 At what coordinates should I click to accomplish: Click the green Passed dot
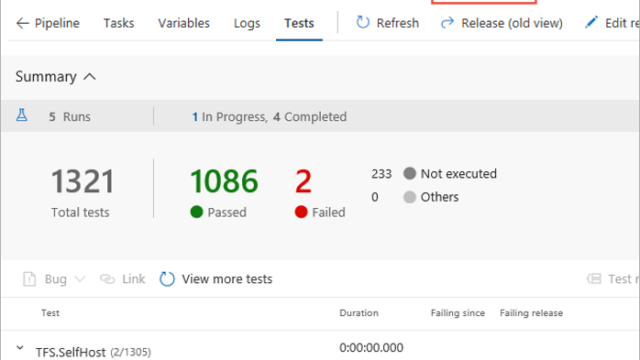197,212
